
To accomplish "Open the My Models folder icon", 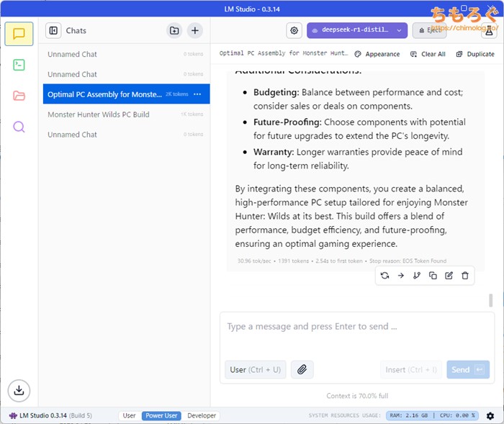I will (19, 96).
